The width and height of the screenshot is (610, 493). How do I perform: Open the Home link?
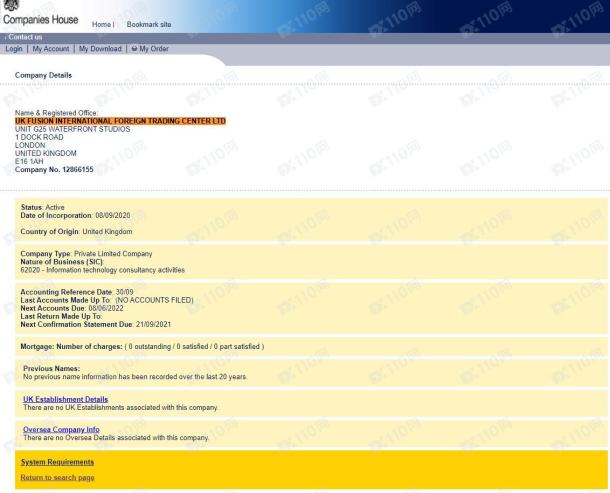coord(101,25)
